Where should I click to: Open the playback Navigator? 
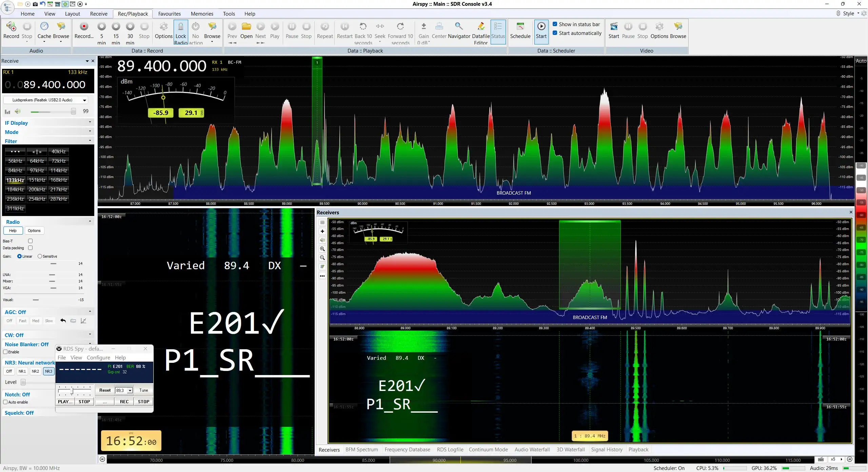[x=459, y=30]
